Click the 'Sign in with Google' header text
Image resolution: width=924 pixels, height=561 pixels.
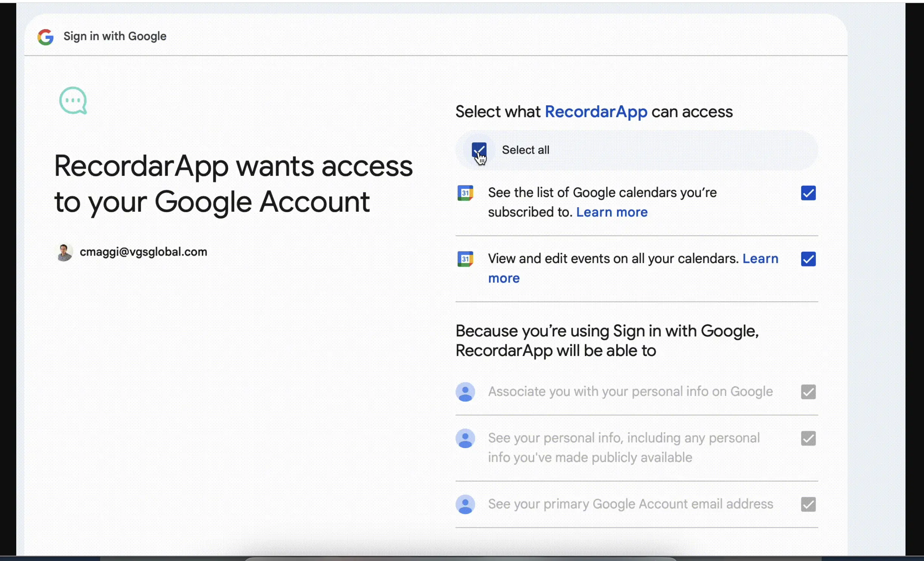click(115, 36)
